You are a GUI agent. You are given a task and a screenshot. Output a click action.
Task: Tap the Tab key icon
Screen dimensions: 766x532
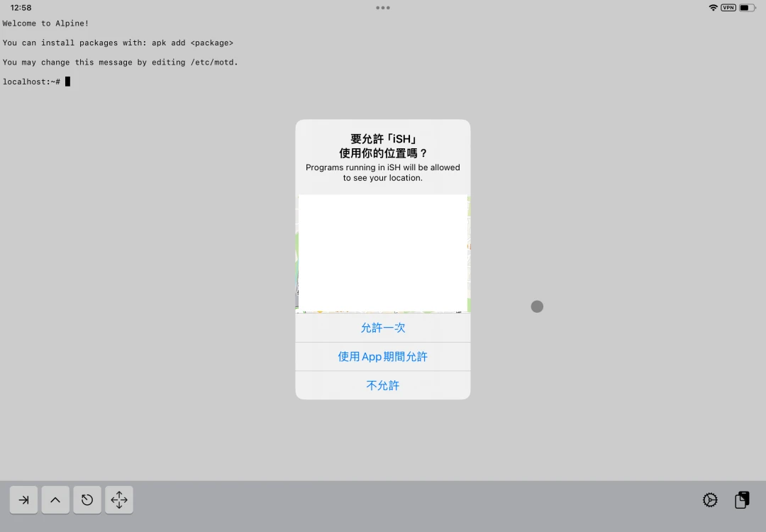[23, 500]
